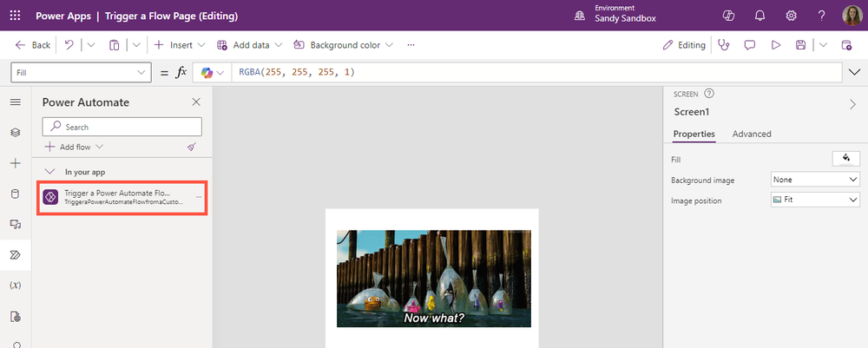
Task: Switch to the Advanced tab
Action: pyautogui.click(x=751, y=134)
